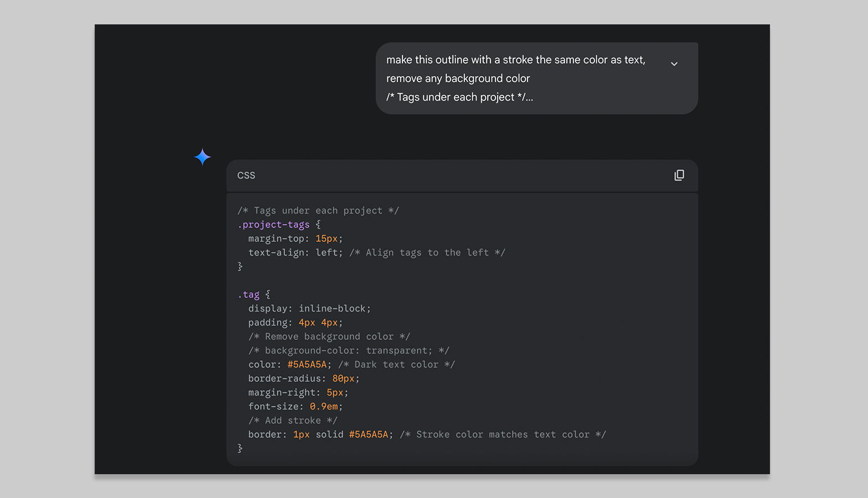Click the blue Gemini sparkle icon
Screen dimensions: 868x498
(203, 157)
